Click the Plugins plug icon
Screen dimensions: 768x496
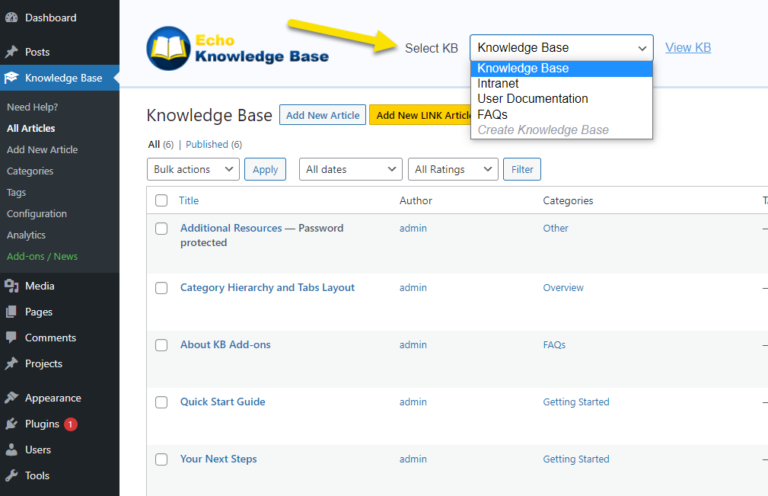click(x=11, y=424)
